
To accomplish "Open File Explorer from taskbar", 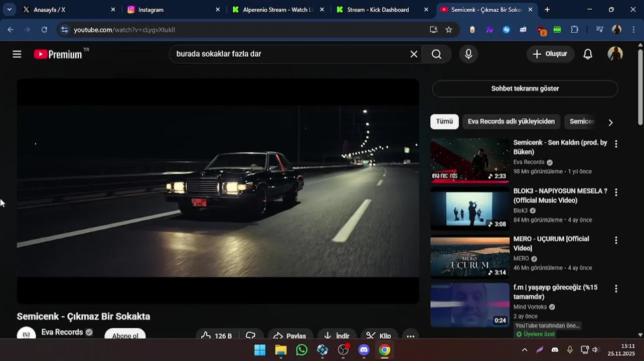I will tap(281, 350).
